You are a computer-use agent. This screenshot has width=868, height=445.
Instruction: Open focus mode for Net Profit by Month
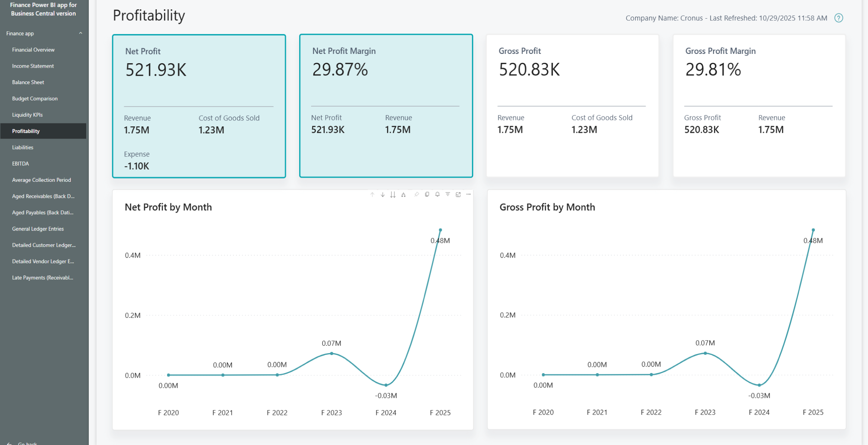coord(458,194)
